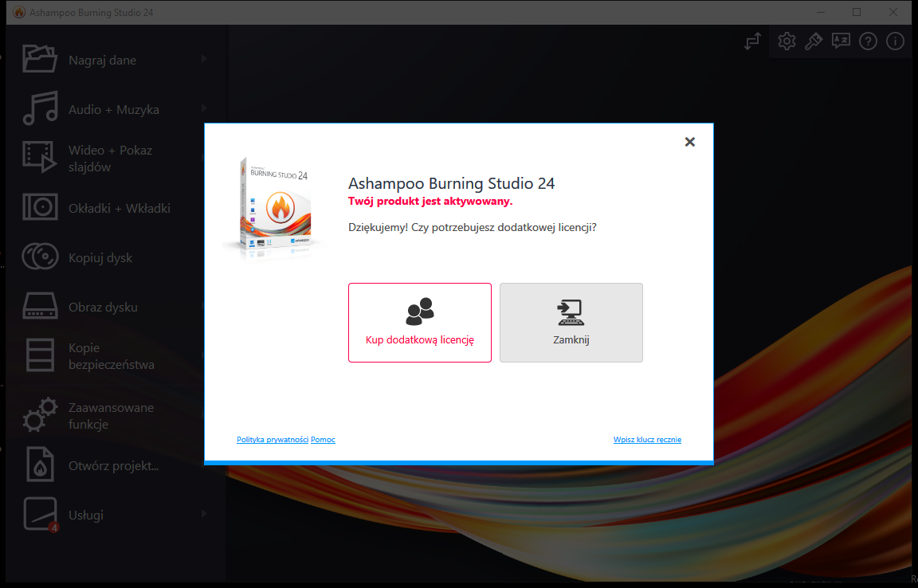Click the pin icon in top toolbar
The width and height of the screenshot is (918, 588).
[813, 41]
